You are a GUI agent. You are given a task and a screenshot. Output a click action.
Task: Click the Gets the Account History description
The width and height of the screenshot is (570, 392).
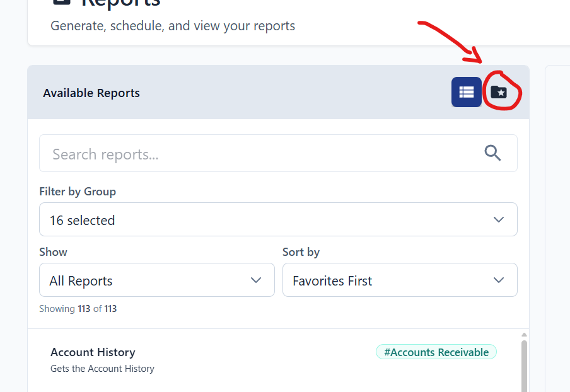coord(102,368)
